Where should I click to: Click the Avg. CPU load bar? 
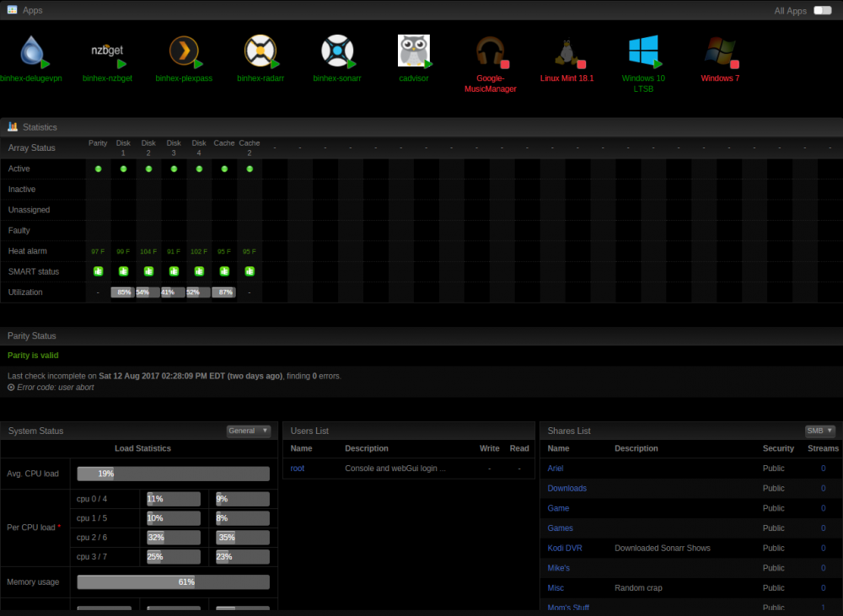click(173, 474)
